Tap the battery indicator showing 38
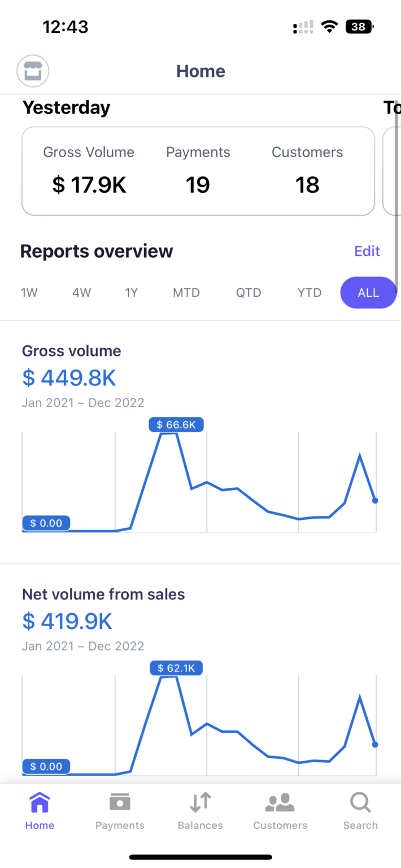This screenshot has height=868, width=401. (359, 27)
